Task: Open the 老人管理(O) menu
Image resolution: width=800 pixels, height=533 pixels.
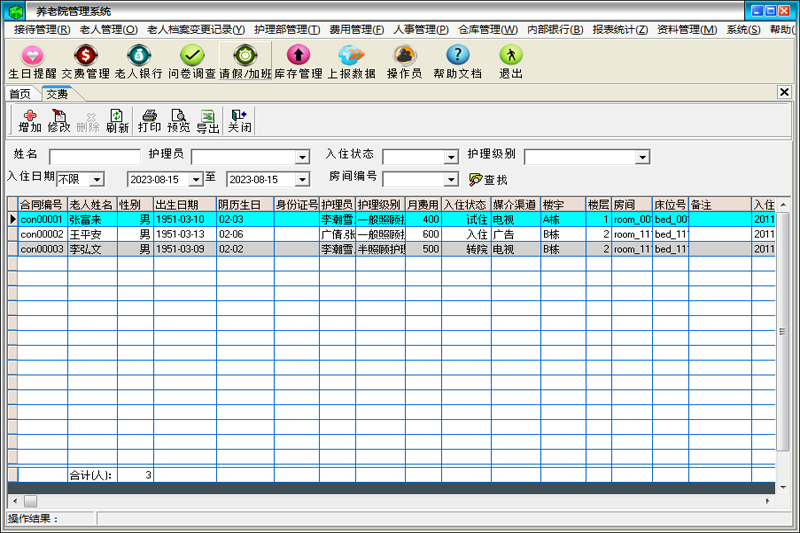Action: pyautogui.click(x=109, y=30)
